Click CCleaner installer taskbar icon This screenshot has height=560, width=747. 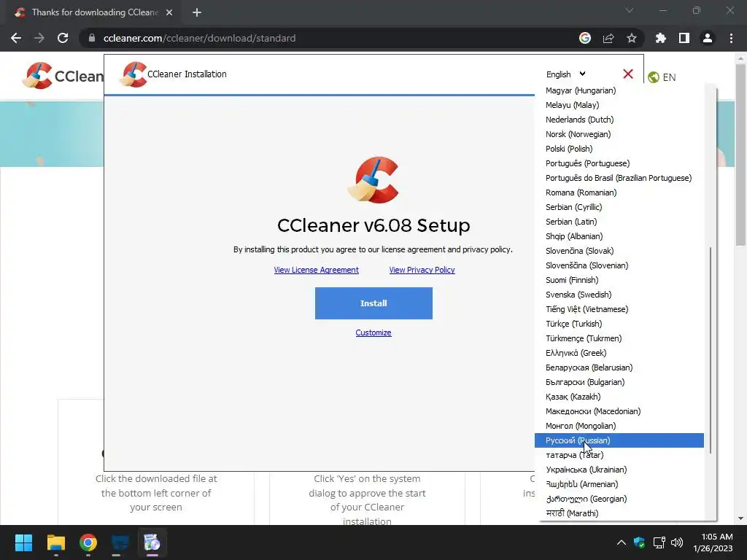tap(152, 542)
